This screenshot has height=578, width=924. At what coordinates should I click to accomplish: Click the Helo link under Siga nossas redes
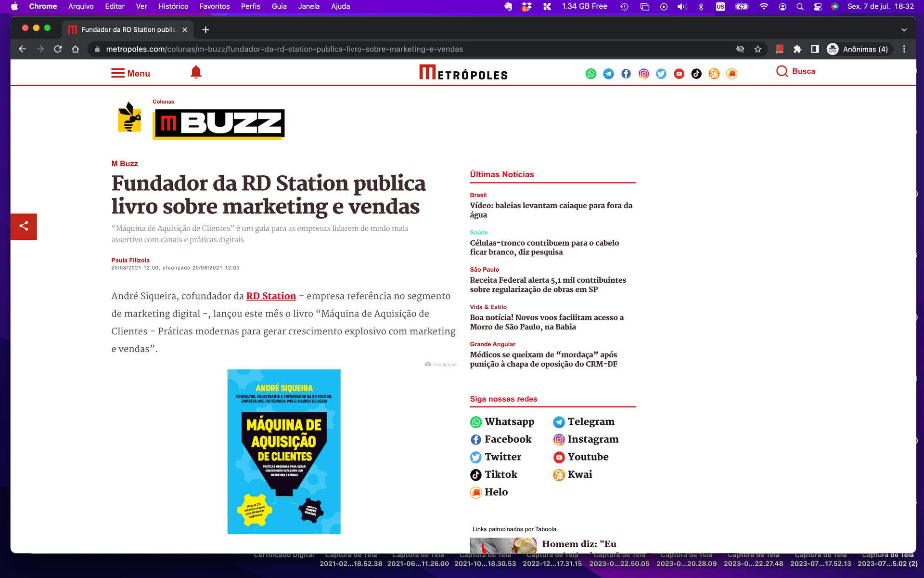[489, 492]
